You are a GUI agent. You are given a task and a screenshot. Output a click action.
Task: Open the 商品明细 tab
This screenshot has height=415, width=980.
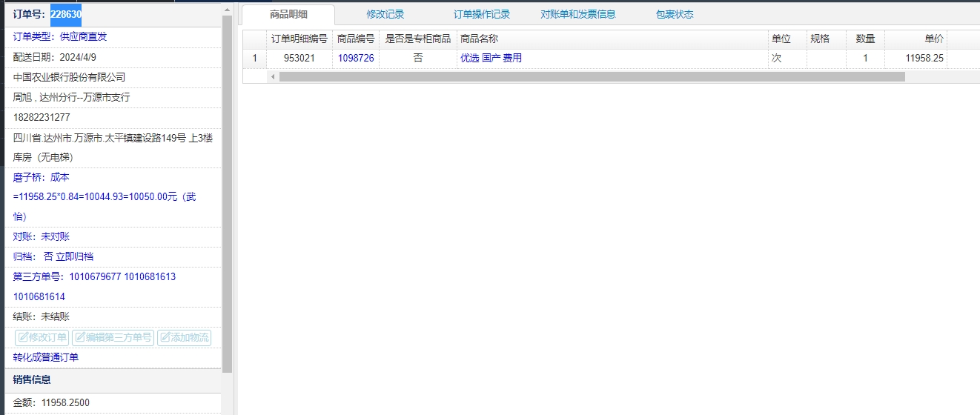[288, 14]
